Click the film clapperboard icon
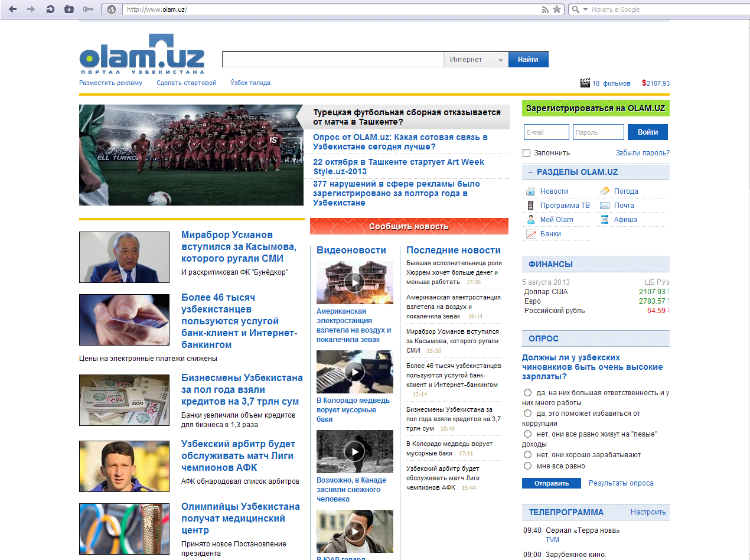Screen dimensions: 750x560 585,83
